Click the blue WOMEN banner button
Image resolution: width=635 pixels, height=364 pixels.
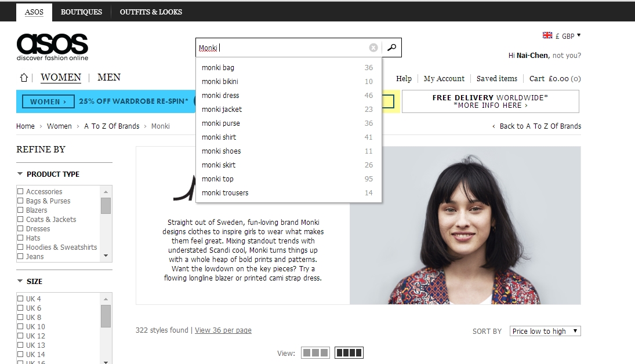(49, 101)
